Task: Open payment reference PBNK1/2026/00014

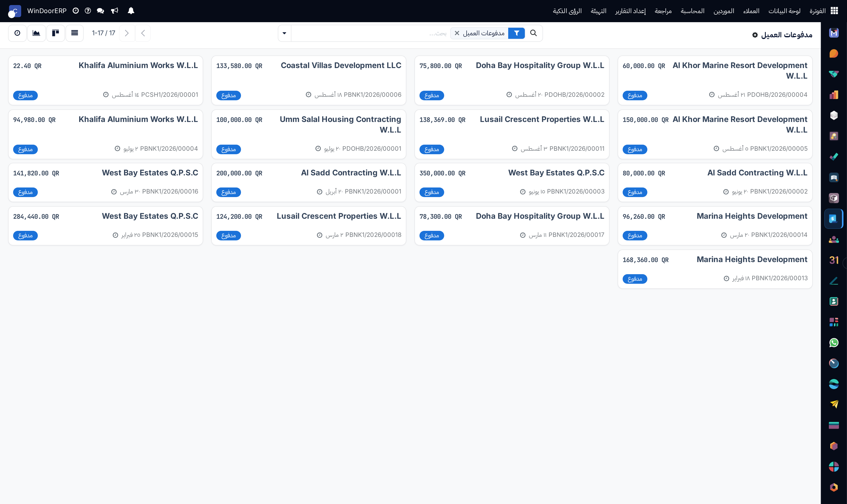Action: click(779, 235)
